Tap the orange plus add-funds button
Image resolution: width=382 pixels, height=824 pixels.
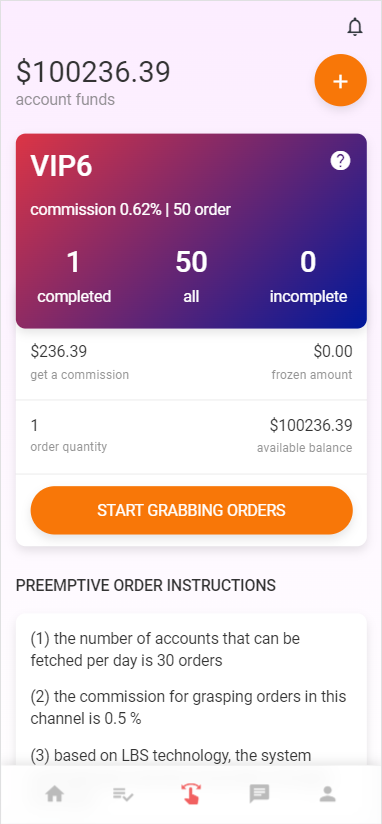coord(340,80)
